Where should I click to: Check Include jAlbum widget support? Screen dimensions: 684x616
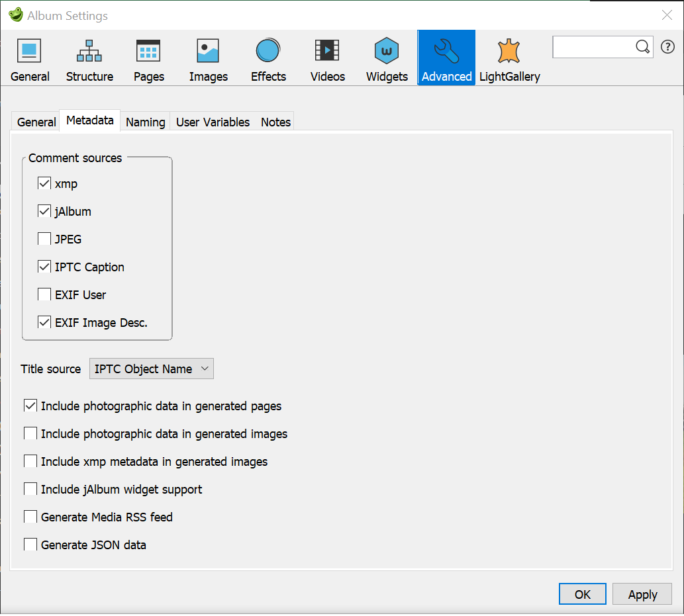[x=30, y=489]
